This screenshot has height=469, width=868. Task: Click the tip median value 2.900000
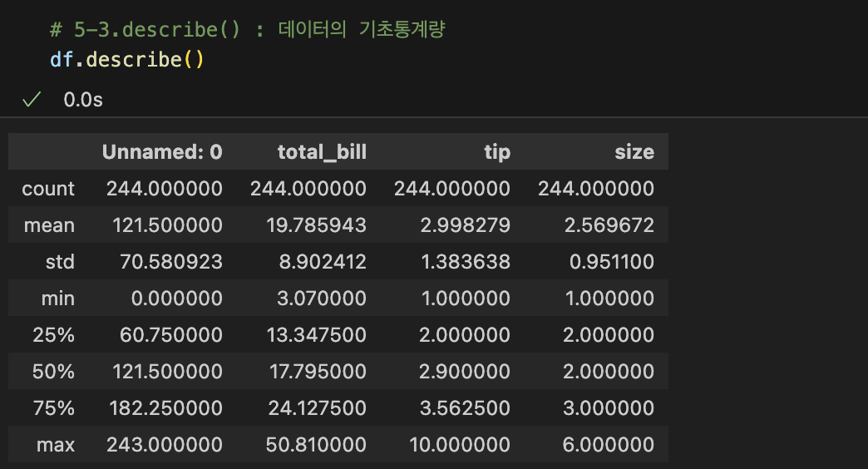click(465, 372)
